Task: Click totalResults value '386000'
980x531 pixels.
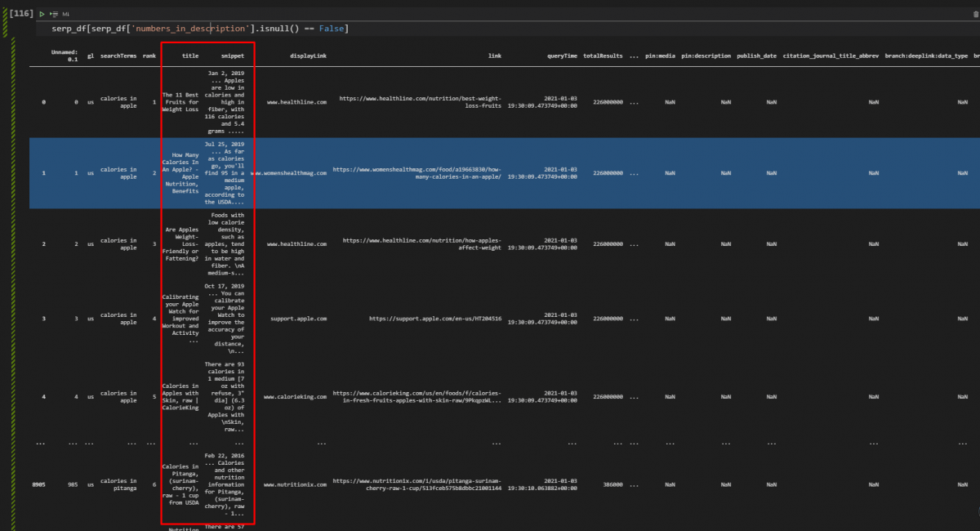Action: (612, 484)
